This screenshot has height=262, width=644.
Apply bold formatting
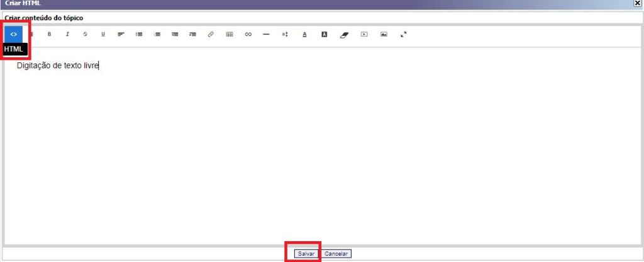pos(49,34)
